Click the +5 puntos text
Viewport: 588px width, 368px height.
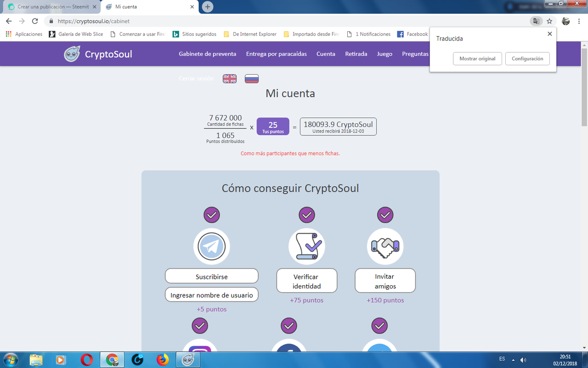point(212,309)
